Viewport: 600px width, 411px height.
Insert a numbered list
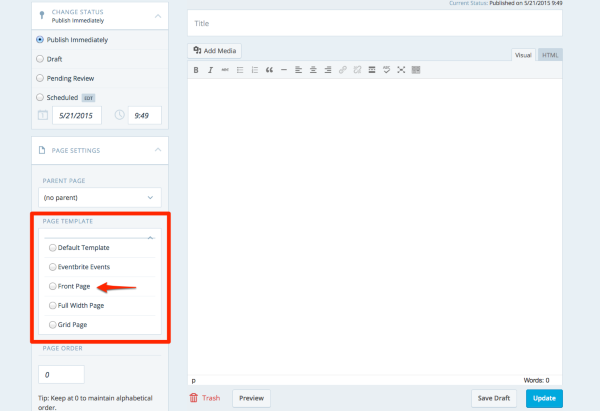coord(254,70)
